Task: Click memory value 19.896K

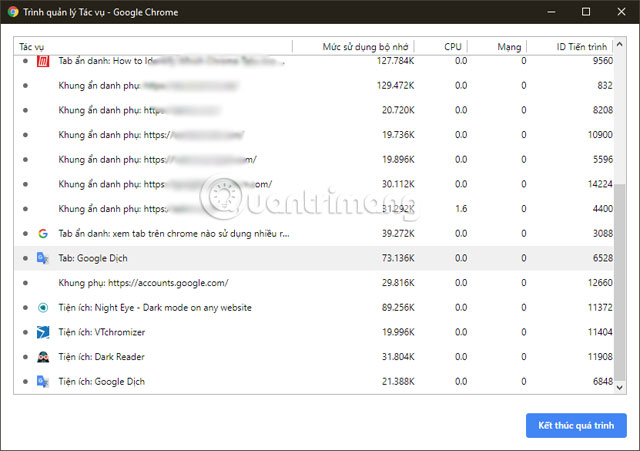Action: (x=398, y=160)
